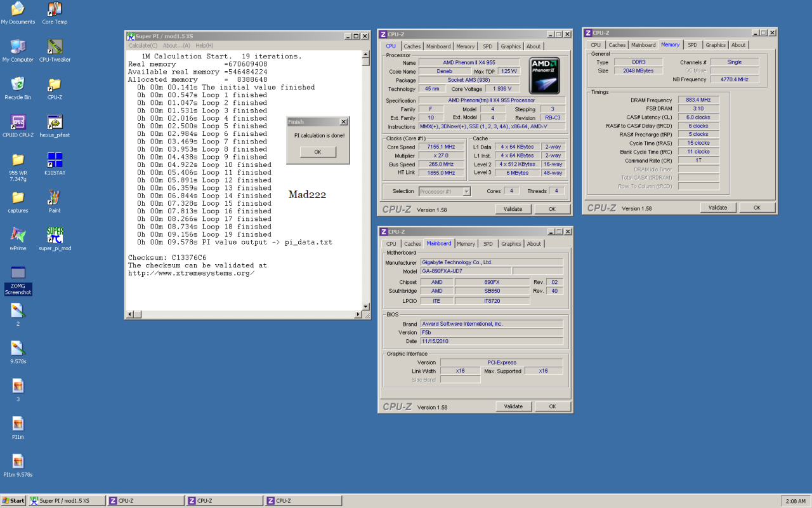Open SPD tab in Memory CPU-Z window
812x508 pixels.
[x=692, y=45]
